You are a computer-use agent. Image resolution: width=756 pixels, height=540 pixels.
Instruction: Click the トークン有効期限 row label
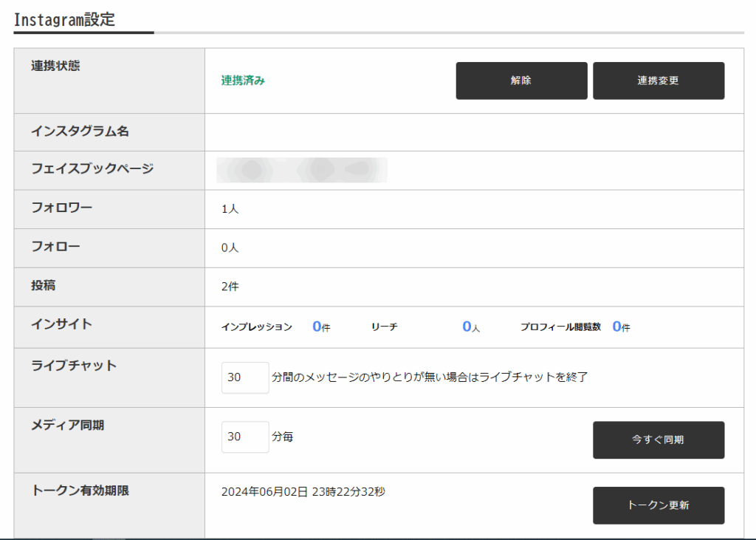tap(80, 490)
